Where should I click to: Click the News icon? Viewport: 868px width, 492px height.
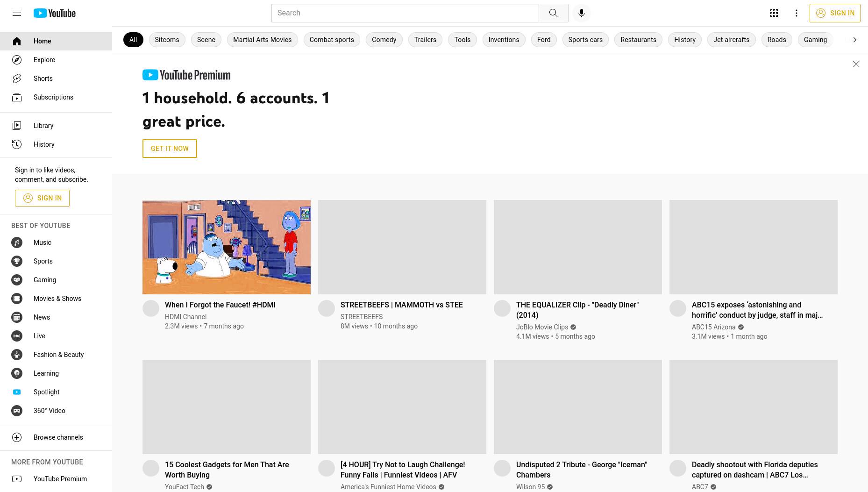point(17,317)
